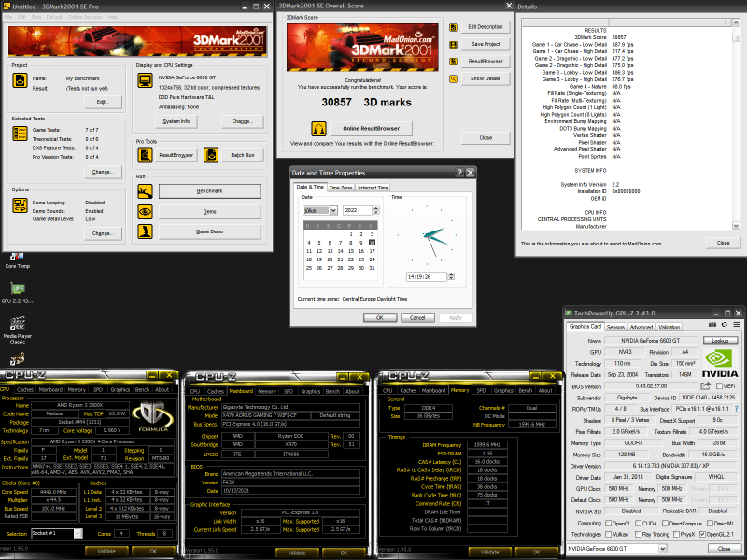This screenshot has width=747, height=560.
Task: Start the Benchmark button in Run group
Action: click(x=209, y=191)
